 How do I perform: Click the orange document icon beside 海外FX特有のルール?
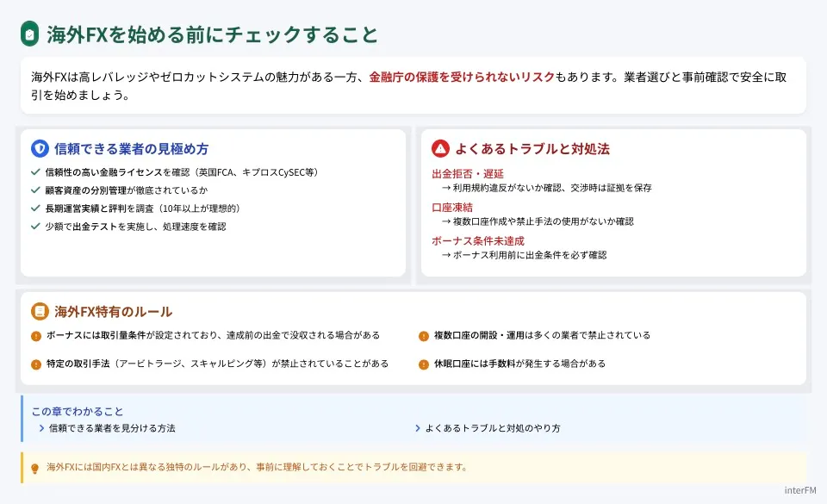click(x=40, y=311)
